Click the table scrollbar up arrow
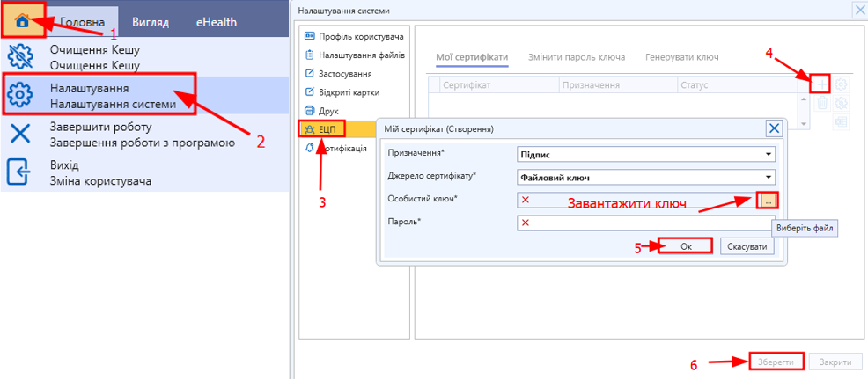The height and width of the screenshot is (380, 868). 805,99
